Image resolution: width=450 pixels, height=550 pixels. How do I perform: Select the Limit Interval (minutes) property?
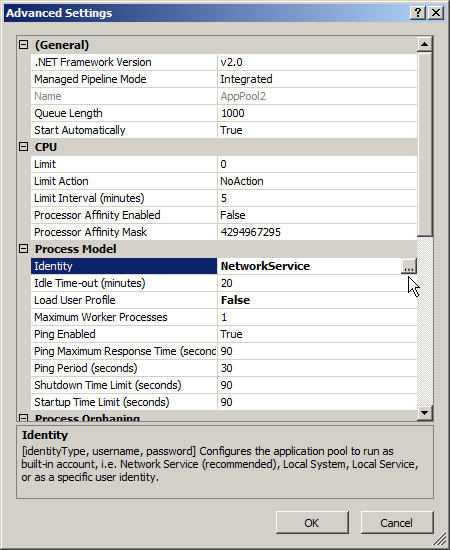tap(124, 198)
